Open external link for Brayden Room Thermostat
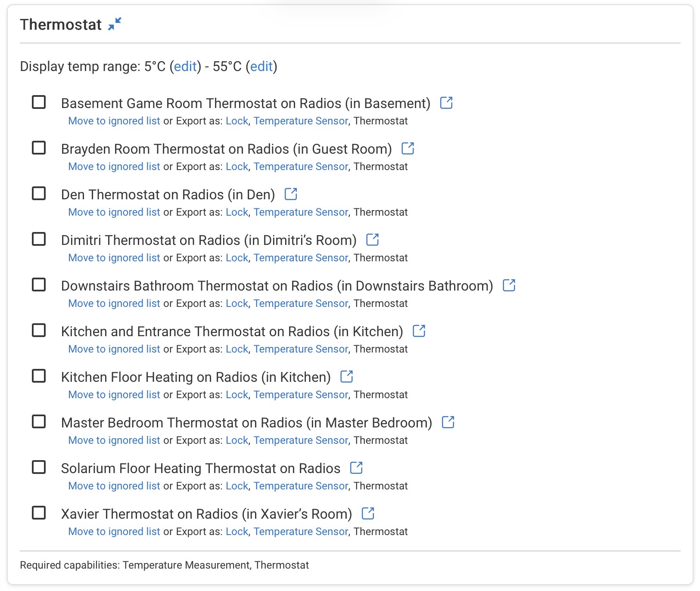 pos(408,149)
